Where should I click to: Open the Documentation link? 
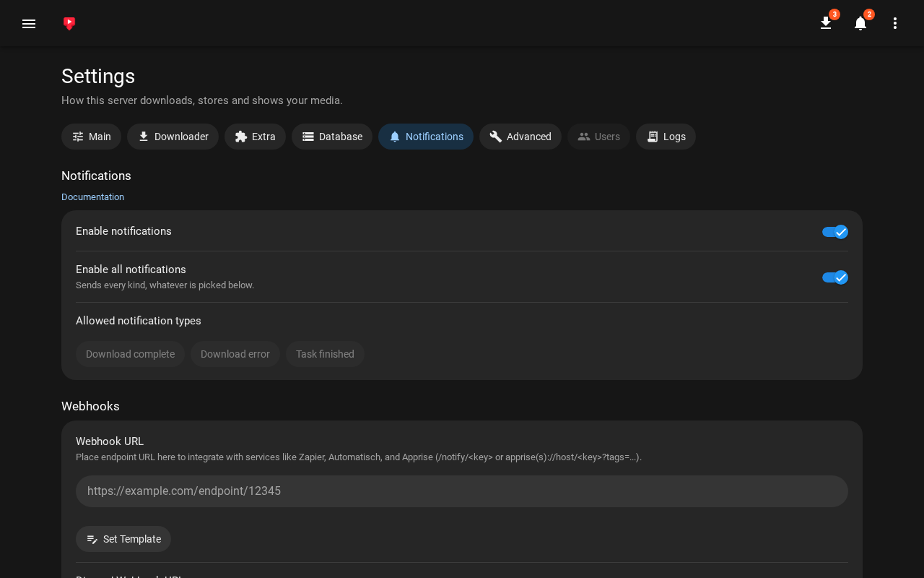click(92, 197)
